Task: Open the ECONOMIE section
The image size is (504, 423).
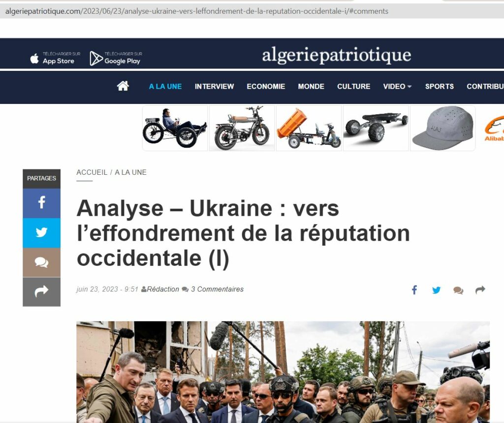Action: point(266,86)
